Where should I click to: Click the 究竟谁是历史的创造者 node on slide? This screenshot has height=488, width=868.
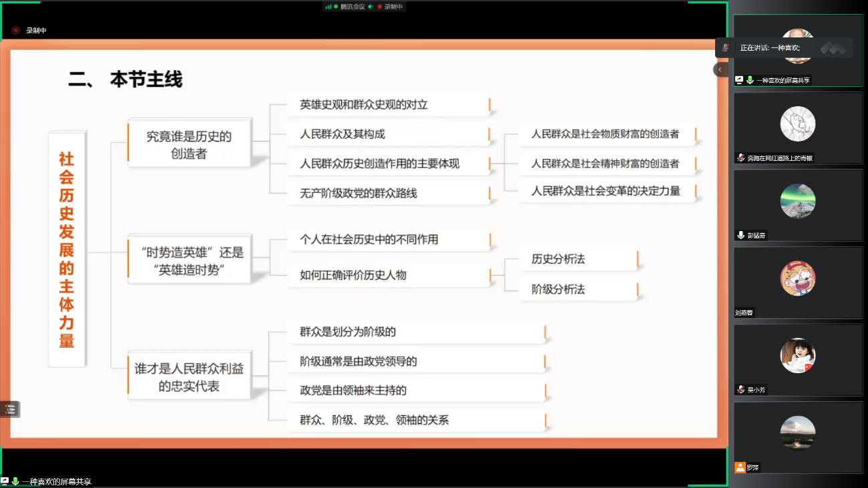tap(189, 145)
